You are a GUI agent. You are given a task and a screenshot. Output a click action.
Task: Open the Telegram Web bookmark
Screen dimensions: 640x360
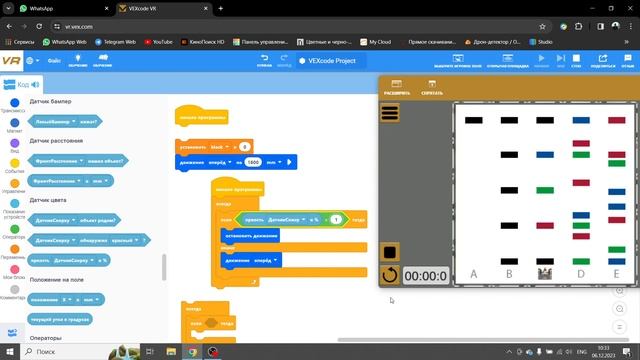tap(115, 42)
